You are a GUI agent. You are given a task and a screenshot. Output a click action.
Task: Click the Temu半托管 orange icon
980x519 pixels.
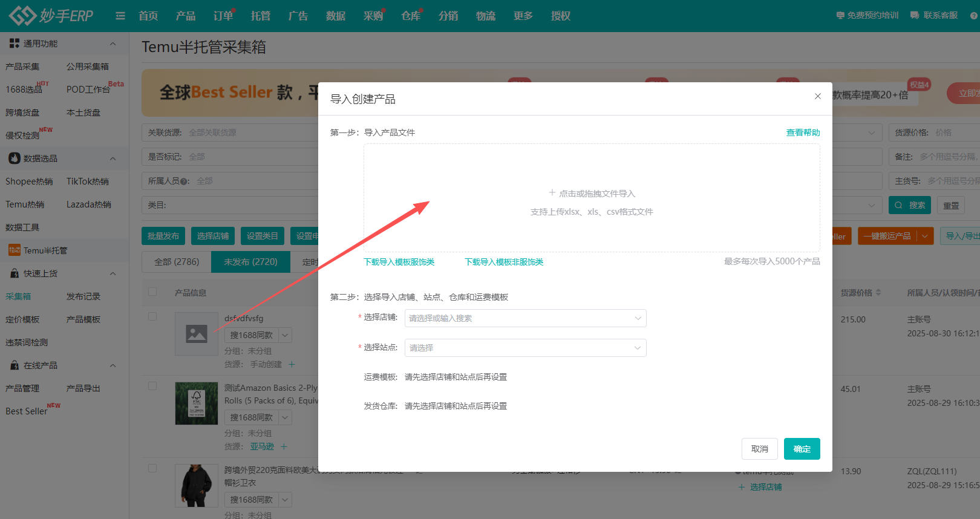pyautogui.click(x=15, y=250)
